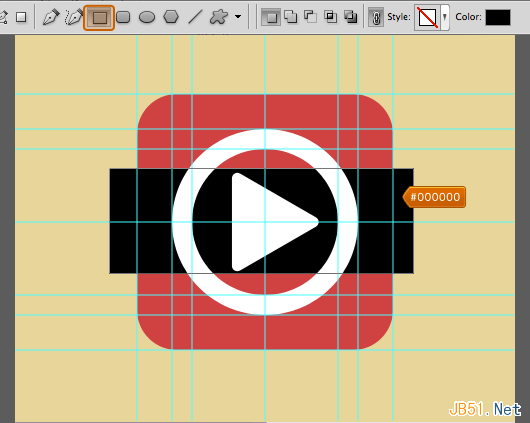Choose the Rectangle shape tool

tap(99, 18)
